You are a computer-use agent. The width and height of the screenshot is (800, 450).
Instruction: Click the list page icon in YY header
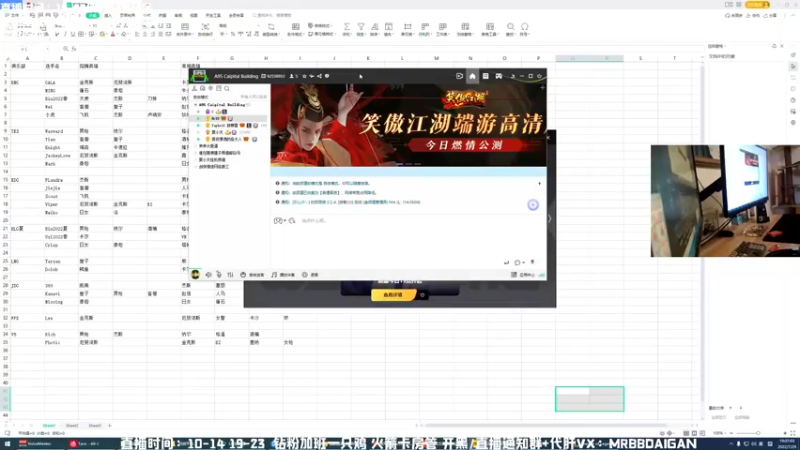[485, 76]
